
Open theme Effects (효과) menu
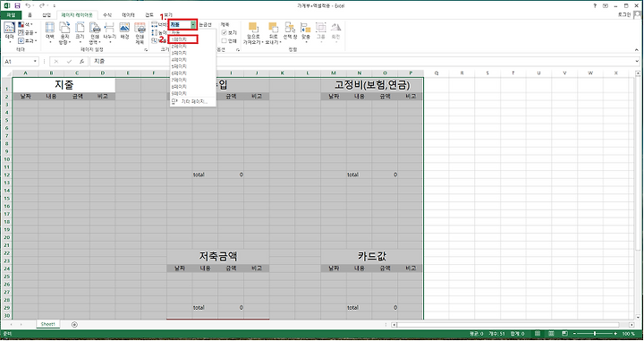pyautogui.click(x=27, y=40)
